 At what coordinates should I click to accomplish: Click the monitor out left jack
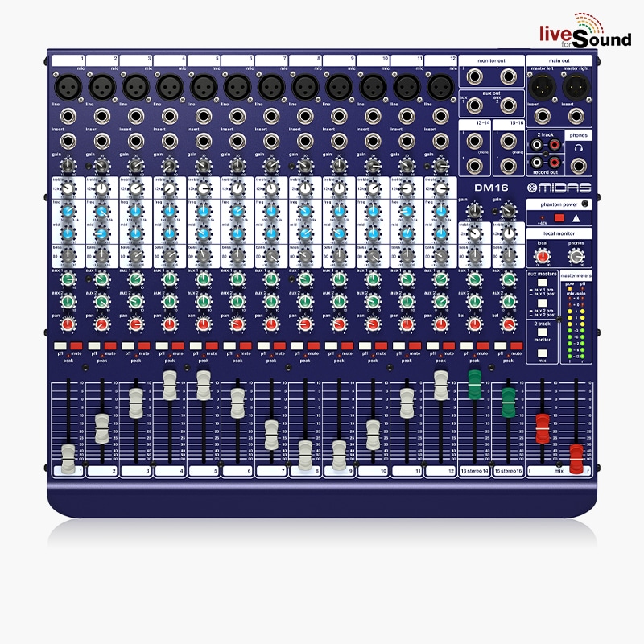pyautogui.click(x=474, y=76)
